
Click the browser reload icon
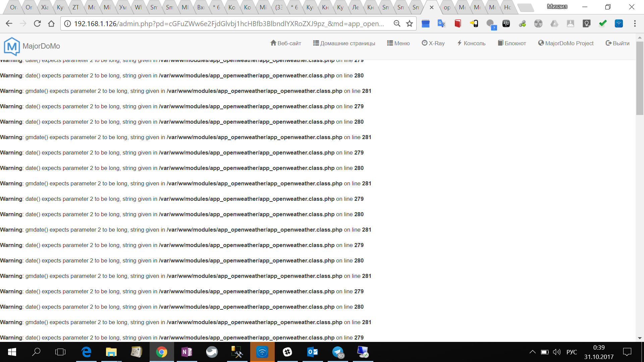pyautogui.click(x=37, y=23)
